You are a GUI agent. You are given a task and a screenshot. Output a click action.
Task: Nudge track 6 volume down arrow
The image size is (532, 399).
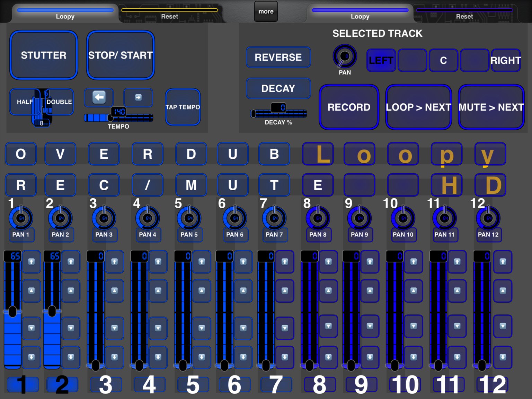[243, 328]
